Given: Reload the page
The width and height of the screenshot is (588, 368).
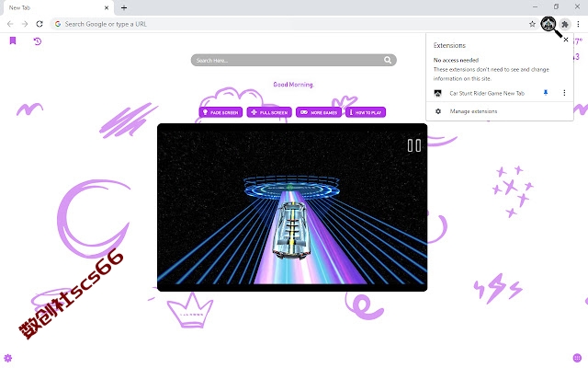Looking at the screenshot, I should point(40,24).
